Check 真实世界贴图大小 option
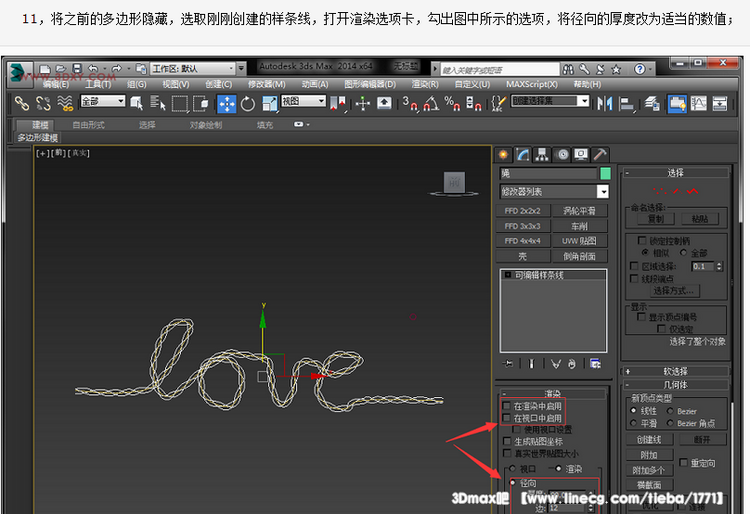The image size is (750, 514). pyautogui.click(x=507, y=453)
